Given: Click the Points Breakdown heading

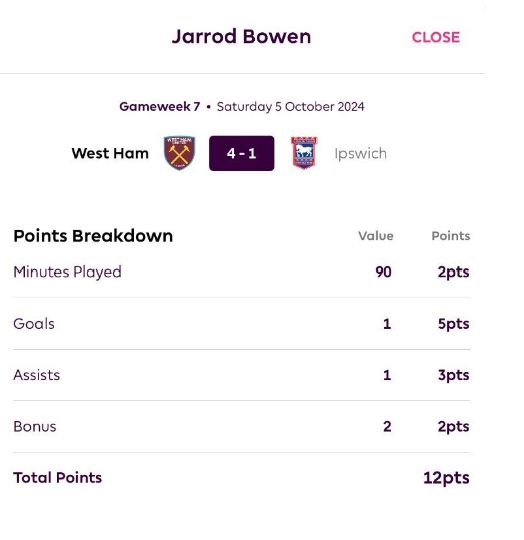Looking at the screenshot, I should point(93,236).
